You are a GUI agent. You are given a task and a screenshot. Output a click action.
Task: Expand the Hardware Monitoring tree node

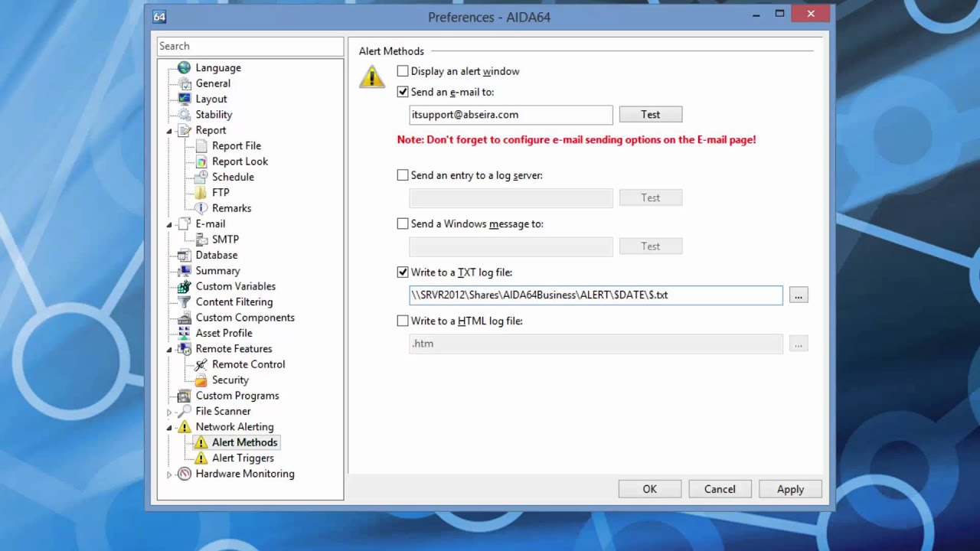[170, 474]
